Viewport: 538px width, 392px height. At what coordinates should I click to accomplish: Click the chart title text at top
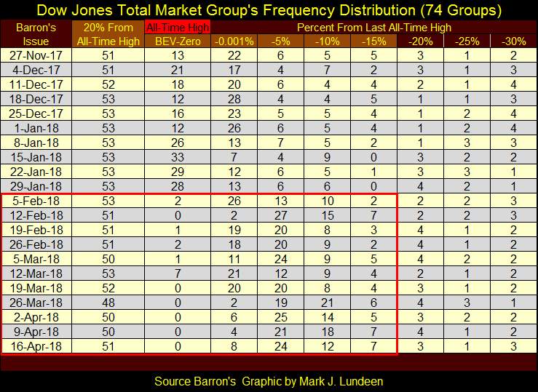[x=268, y=10]
